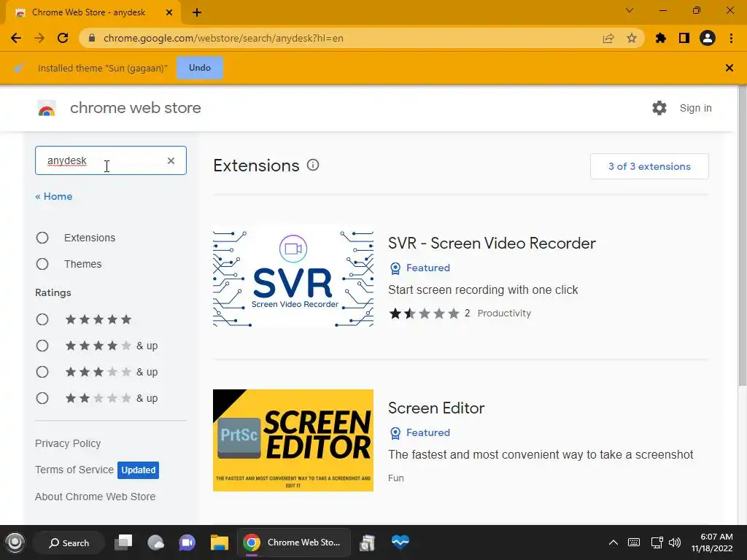The image size is (747, 560).
Task: Open Windows Start button
Action: 15,542
